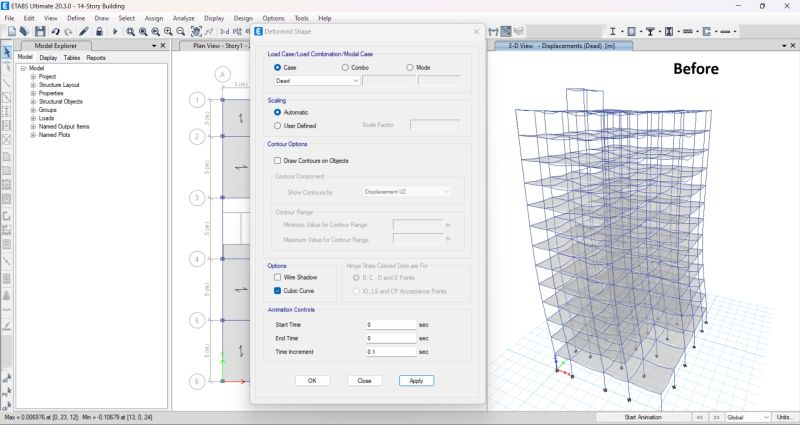This screenshot has width=800, height=425.
Task: Expand the Named Plots tree node
Action: pyautogui.click(x=33, y=135)
